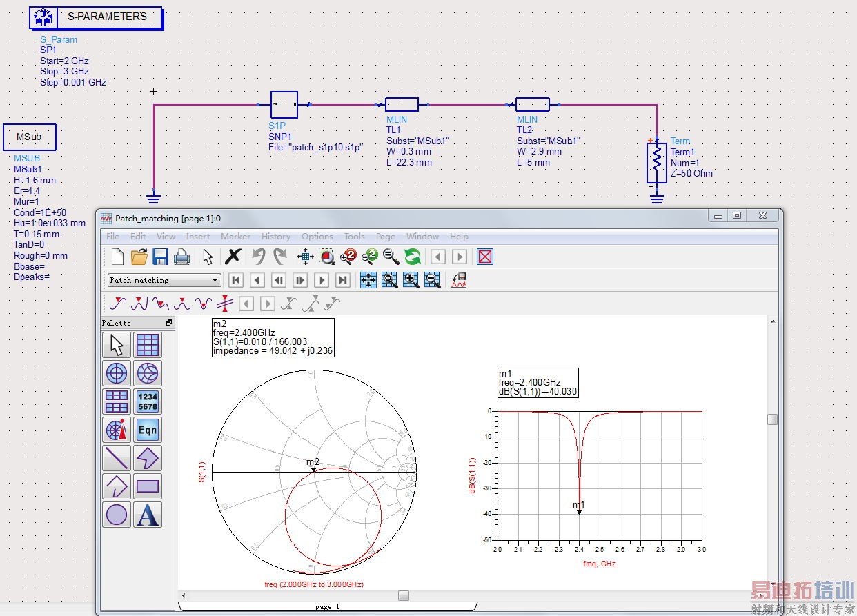The height and width of the screenshot is (616, 857).
Task: Click the horizontal scrollbar thumb
Action: click(x=404, y=595)
